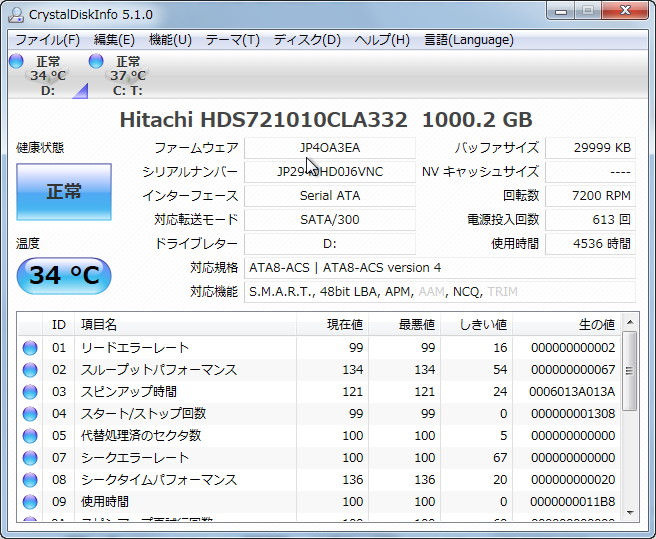Open the テーマ(T) menu
The image size is (656, 539).
pyautogui.click(x=233, y=40)
